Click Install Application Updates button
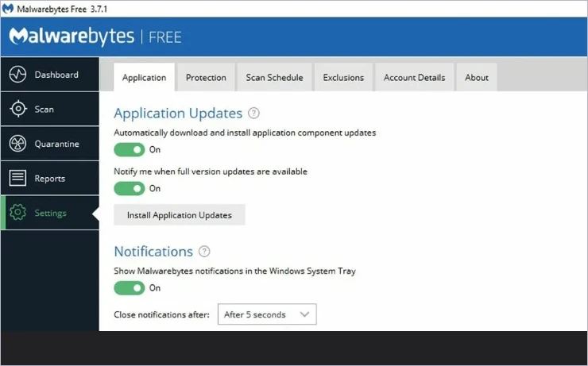588x366 pixels. (180, 215)
